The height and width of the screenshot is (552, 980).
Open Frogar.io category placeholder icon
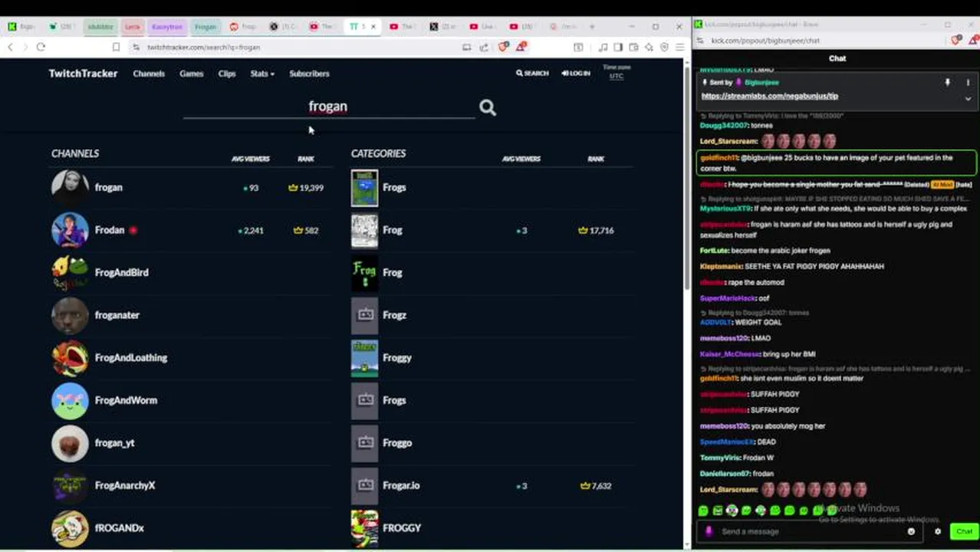[364, 485]
